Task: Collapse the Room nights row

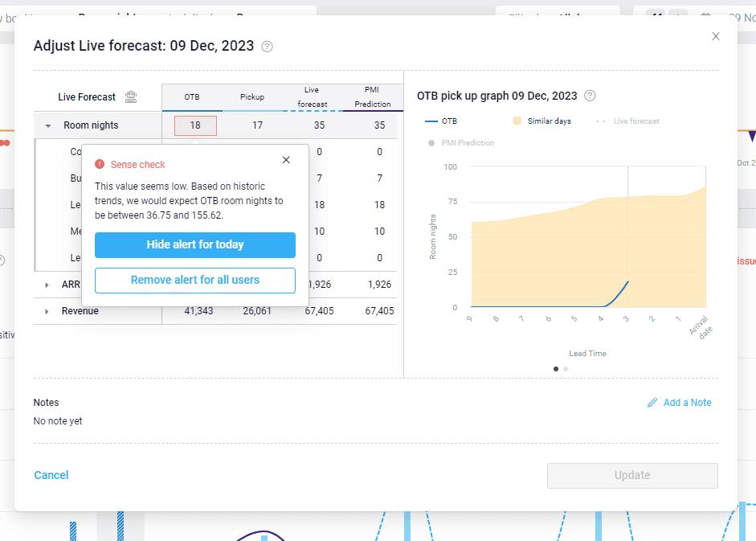Action: pos(48,125)
